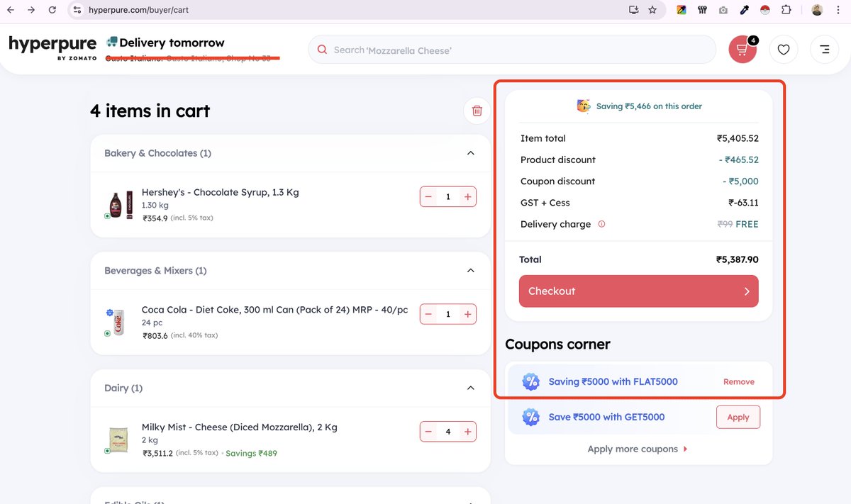Open Hershey's - Chocolate Syrup, 1.3 Kg title
Viewport: 851px width, 504px height.
pos(221,192)
